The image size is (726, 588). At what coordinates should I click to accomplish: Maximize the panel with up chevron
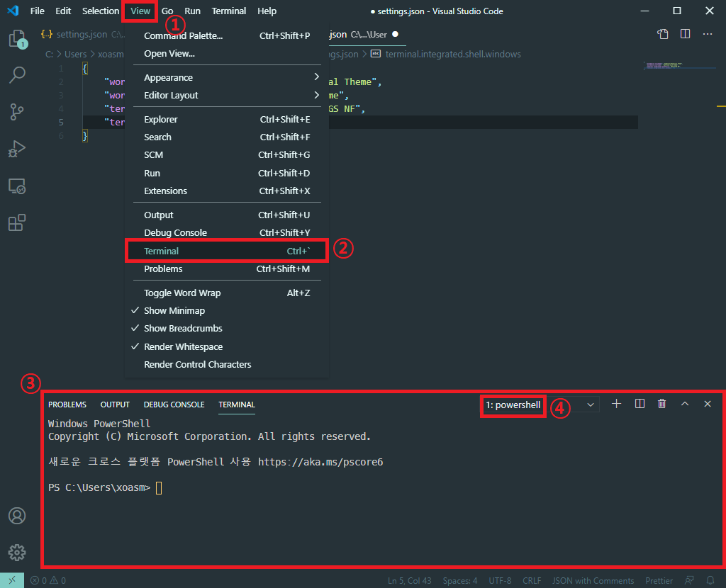[685, 404]
